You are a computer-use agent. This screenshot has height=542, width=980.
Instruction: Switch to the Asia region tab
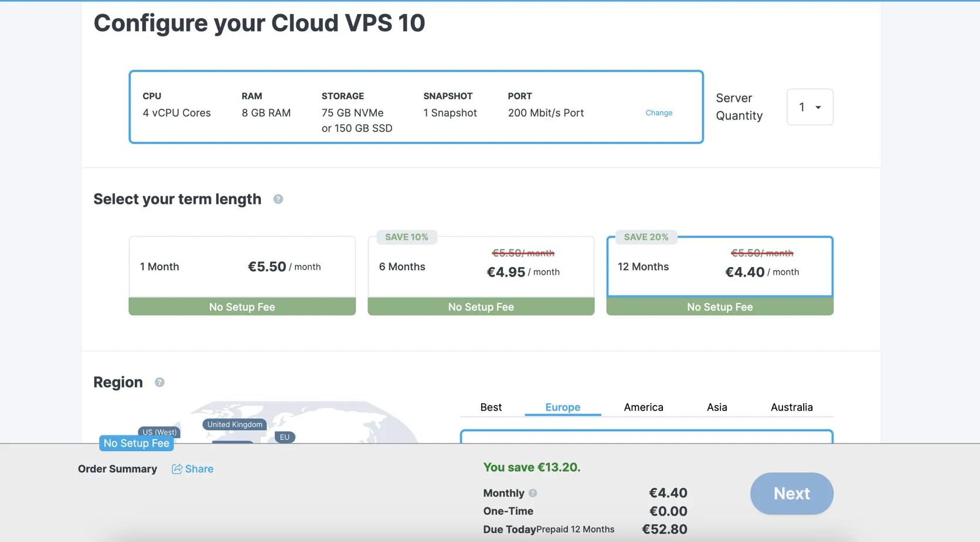pyautogui.click(x=717, y=407)
